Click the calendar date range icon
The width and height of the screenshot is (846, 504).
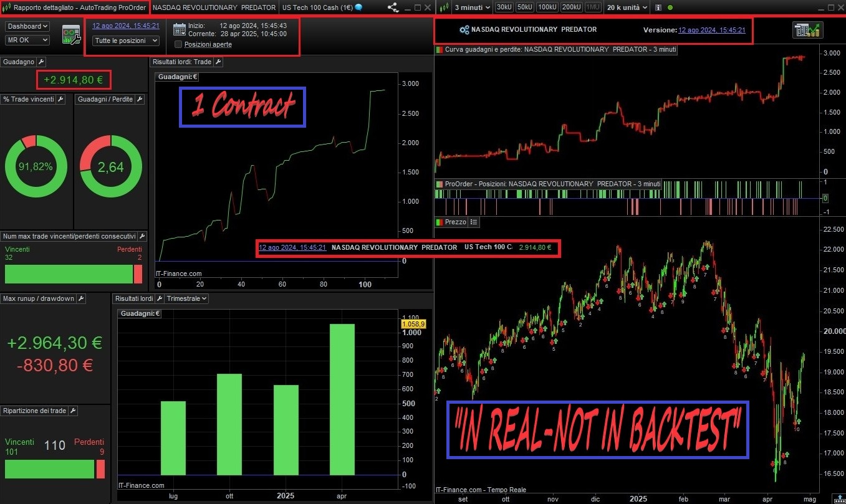[180, 29]
